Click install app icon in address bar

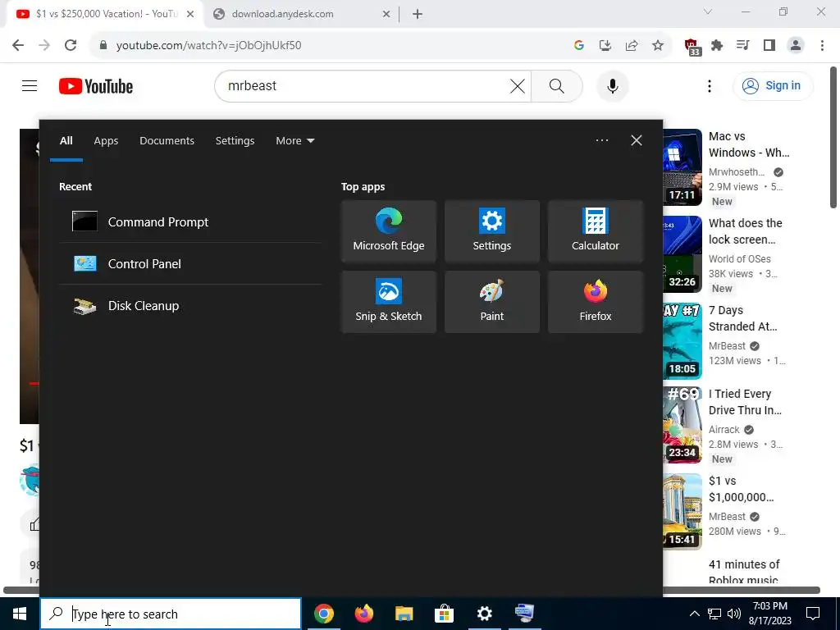pos(605,46)
